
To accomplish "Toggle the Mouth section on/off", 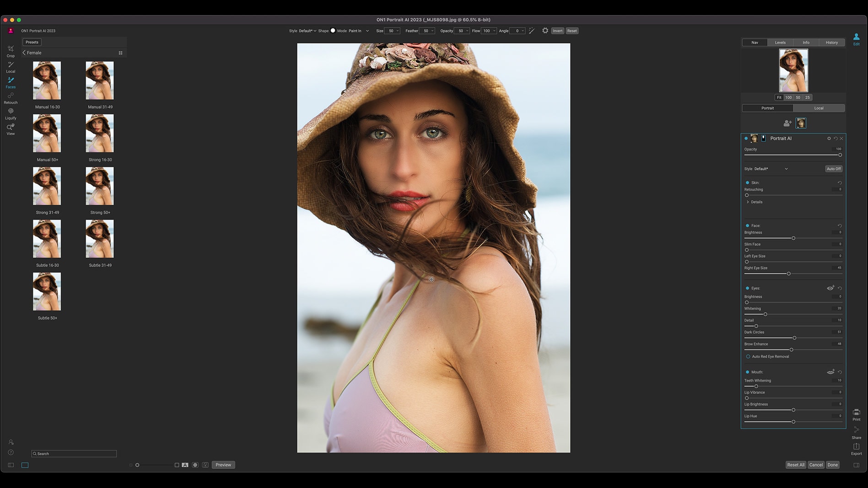I will click(748, 372).
